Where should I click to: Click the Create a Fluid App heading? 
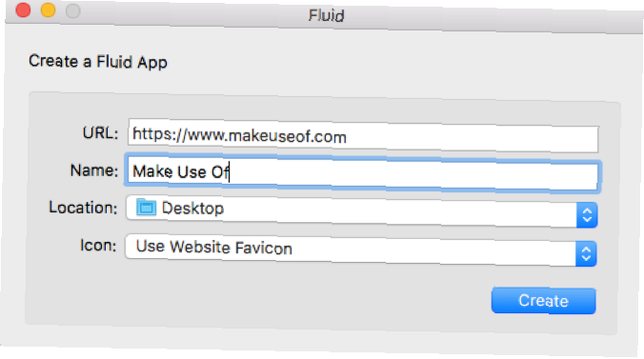point(98,62)
